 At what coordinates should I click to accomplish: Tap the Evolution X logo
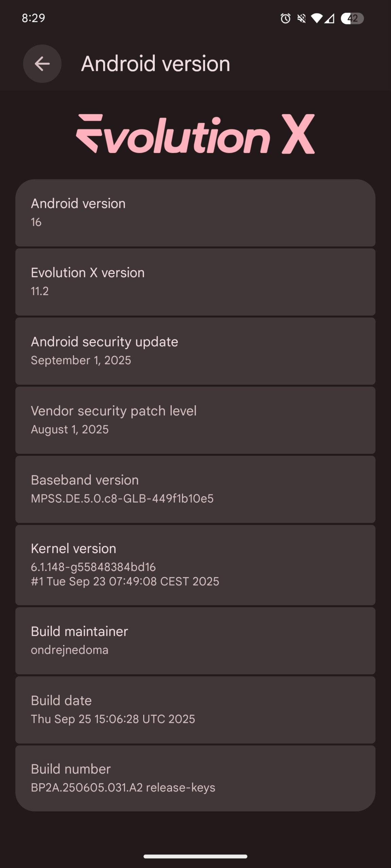[195, 134]
